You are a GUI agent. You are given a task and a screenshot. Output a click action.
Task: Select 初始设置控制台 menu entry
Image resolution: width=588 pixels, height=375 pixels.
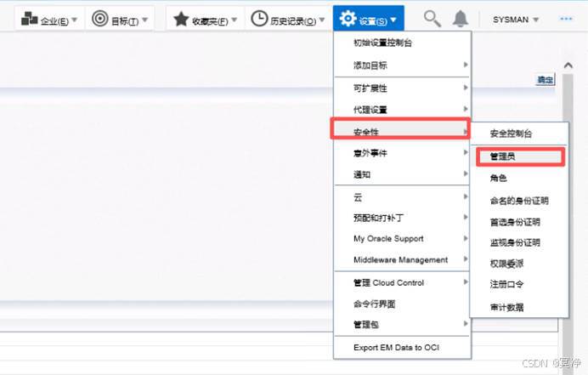[x=402, y=43]
